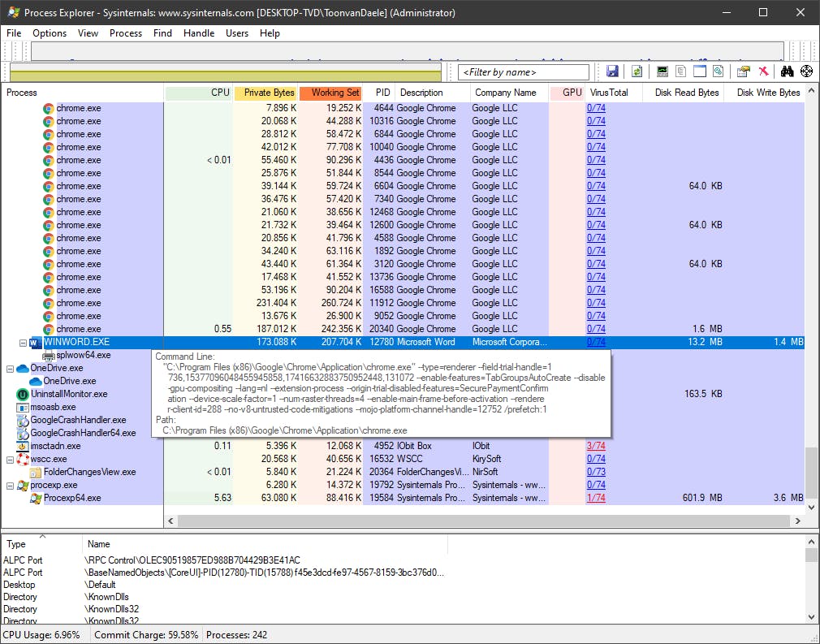Screen dimensions: 820x644
Task: Click the Refresh Now toolbar icon
Action: point(637,72)
